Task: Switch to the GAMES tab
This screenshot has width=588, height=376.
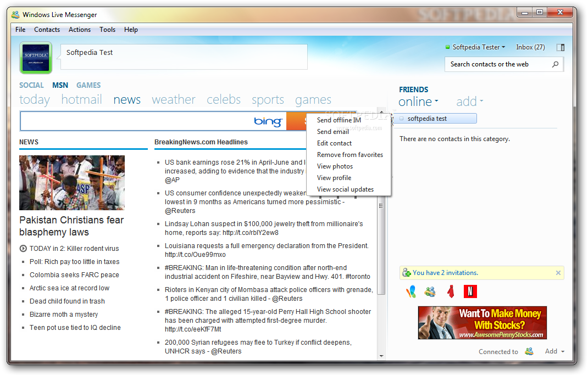Action: click(88, 86)
